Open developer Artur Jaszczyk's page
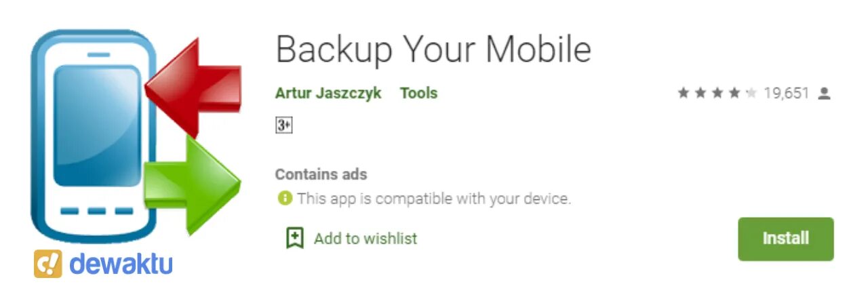Image resolution: width=868 pixels, height=295 pixels. (328, 93)
